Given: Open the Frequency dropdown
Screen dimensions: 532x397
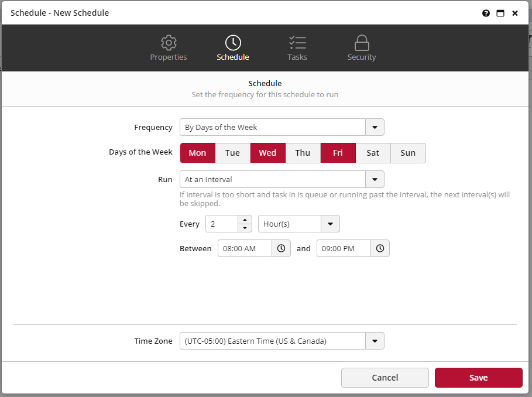Looking at the screenshot, I should click(375, 127).
